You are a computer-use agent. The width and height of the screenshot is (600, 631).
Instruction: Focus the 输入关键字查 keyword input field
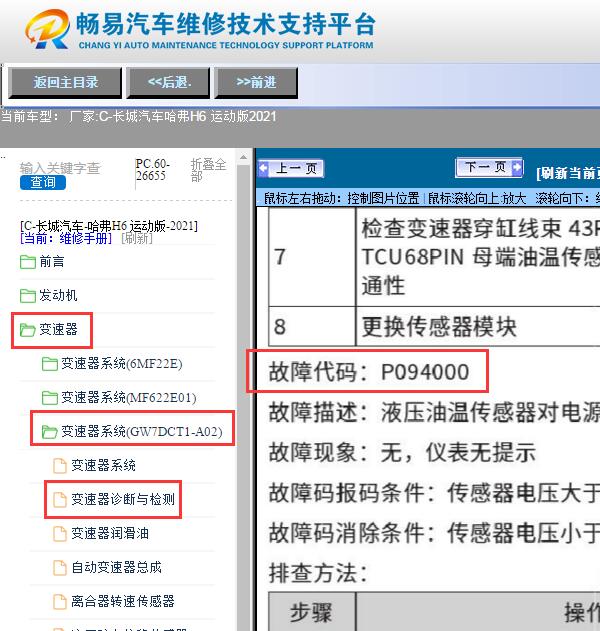(x=60, y=167)
